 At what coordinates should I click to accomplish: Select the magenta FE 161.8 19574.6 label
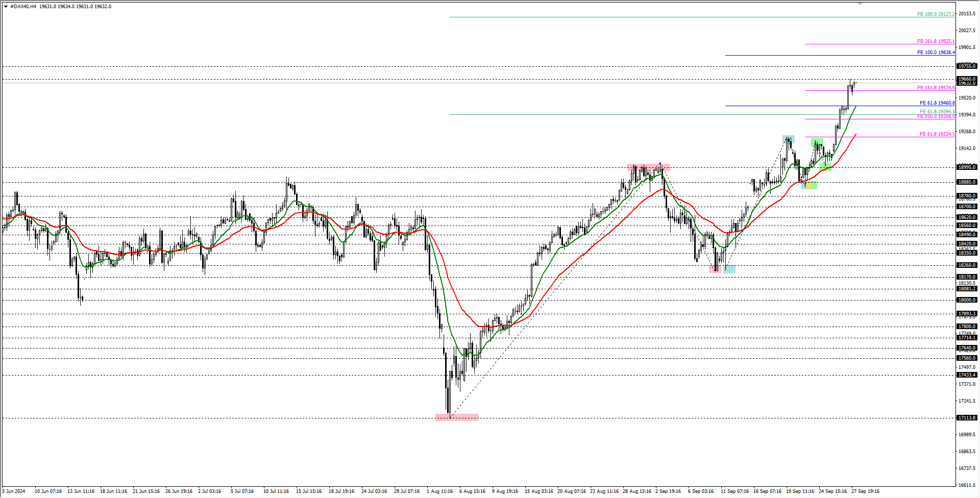[936, 88]
